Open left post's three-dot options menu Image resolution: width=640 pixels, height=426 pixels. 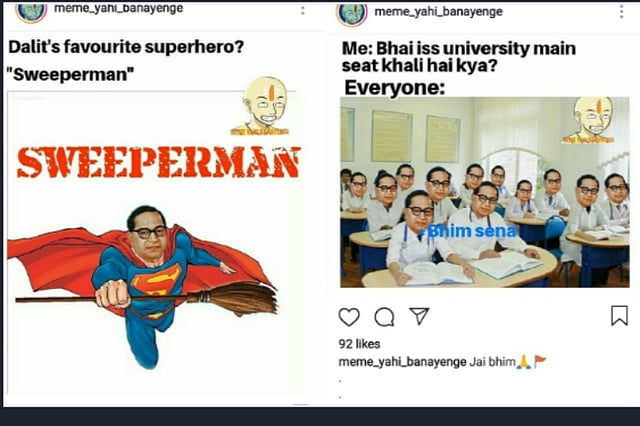302,10
